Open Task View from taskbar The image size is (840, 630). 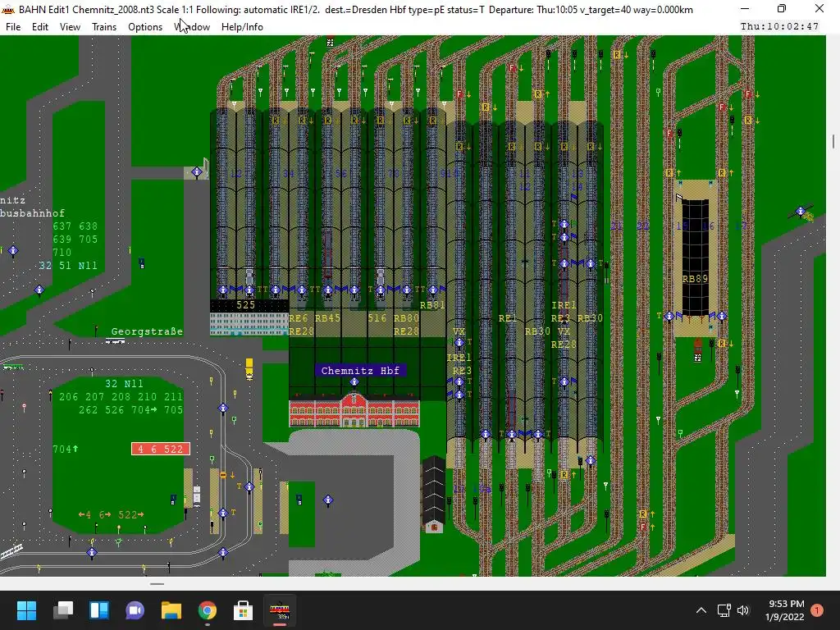(x=63, y=609)
